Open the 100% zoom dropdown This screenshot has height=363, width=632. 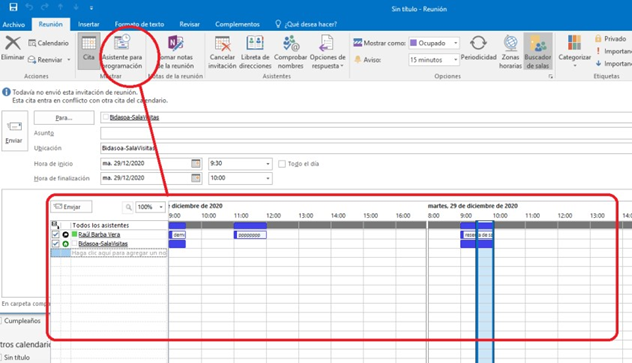pyautogui.click(x=161, y=207)
